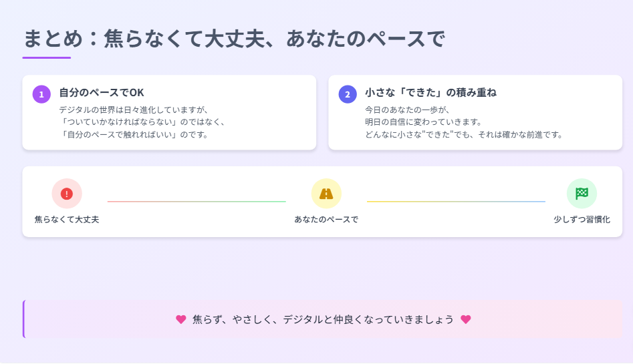
Task: Click the line 「自分のペースで触れればいい」のです。
Action: 134,134
